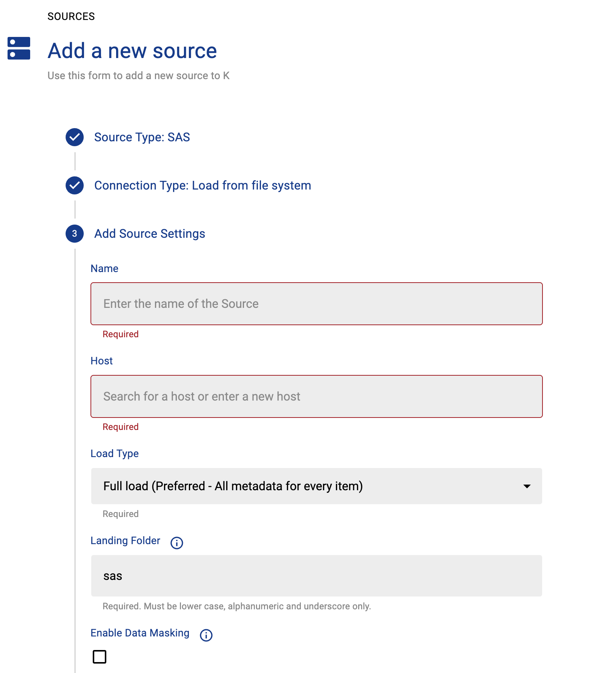Click the Load Type label
This screenshot has height=673, width=616.
click(x=115, y=453)
